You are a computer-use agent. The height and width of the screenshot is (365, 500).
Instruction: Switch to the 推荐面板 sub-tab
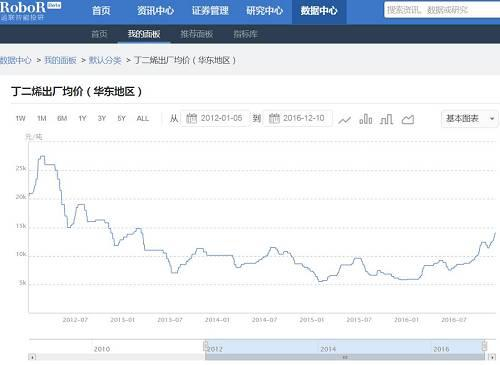[x=197, y=34]
